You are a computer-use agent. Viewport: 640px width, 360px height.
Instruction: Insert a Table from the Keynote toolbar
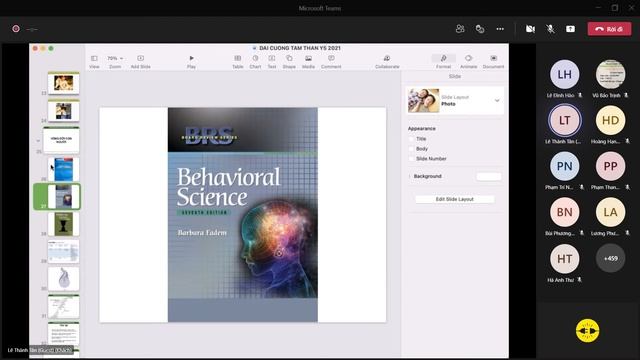238,58
